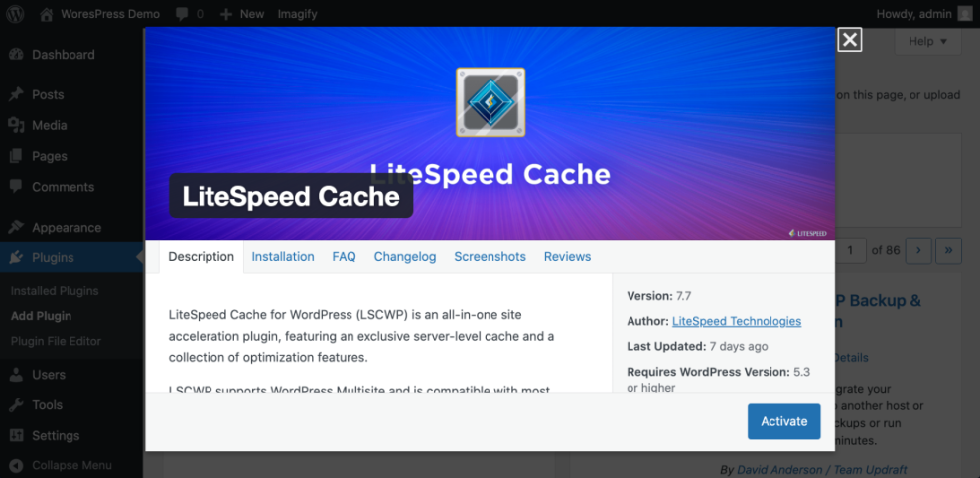Switch to the Description tab
The image size is (980, 478).
(x=202, y=257)
